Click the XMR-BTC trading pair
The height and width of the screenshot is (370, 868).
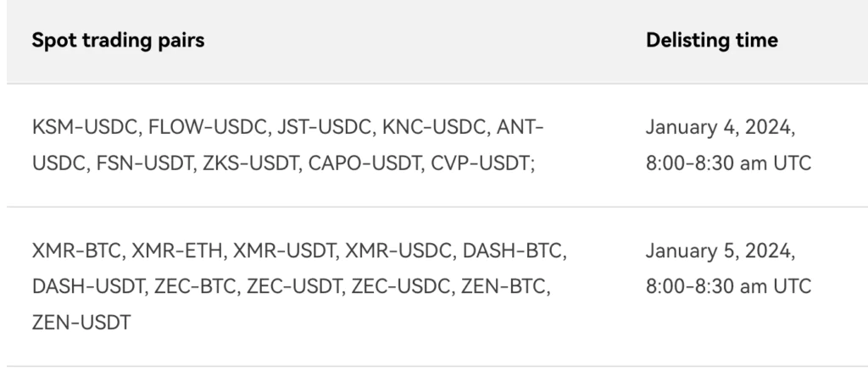click(x=79, y=251)
